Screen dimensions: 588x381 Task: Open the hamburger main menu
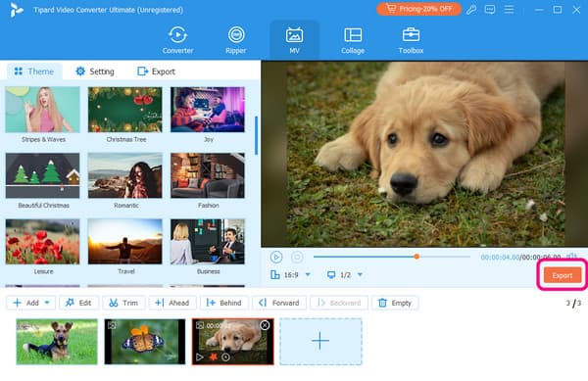pyautogui.click(x=509, y=10)
